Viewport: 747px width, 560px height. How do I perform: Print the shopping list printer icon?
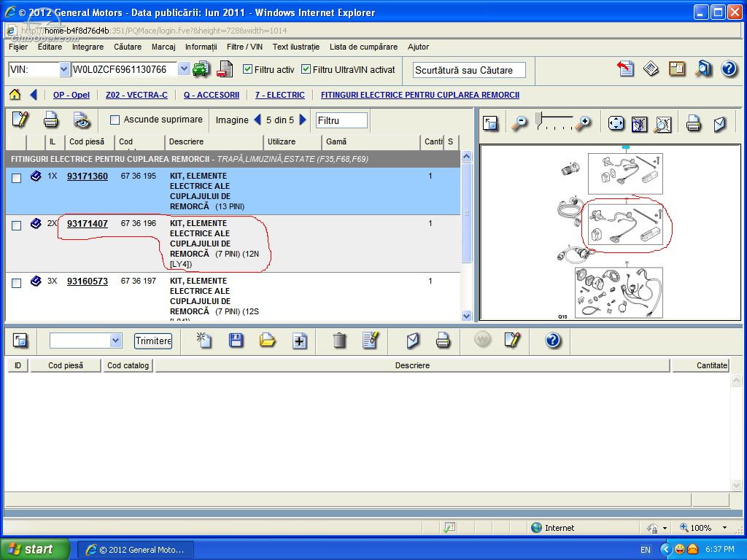click(443, 340)
